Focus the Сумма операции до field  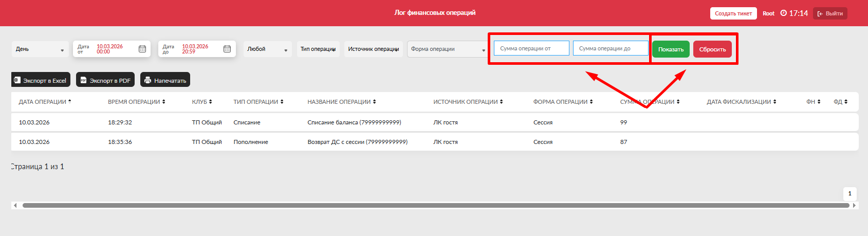(x=611, y=48)
